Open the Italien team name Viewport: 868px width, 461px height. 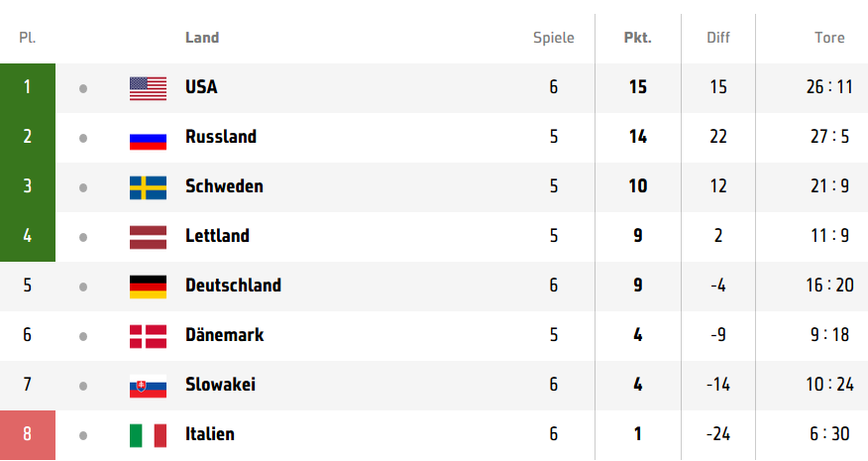[210, 434]
